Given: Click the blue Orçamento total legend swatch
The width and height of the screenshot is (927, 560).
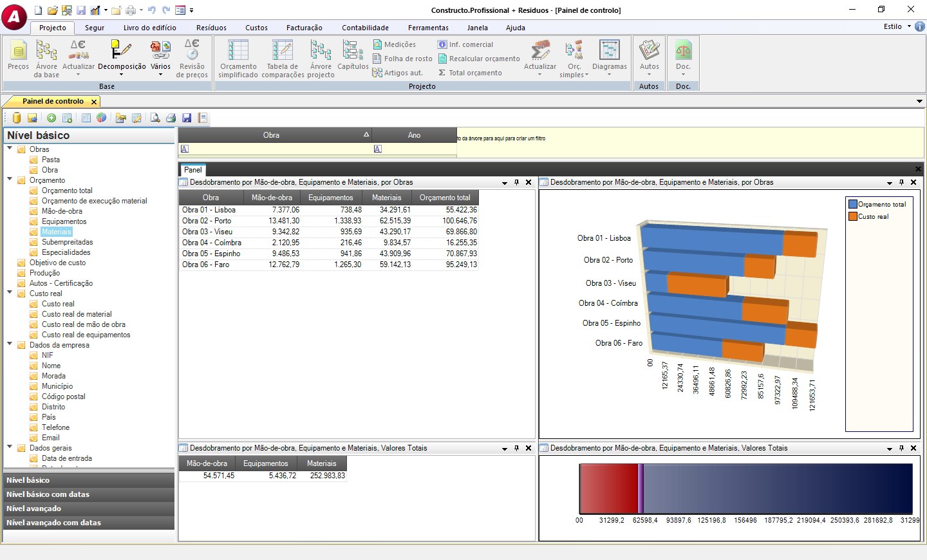Looking at the screenshot, I should pyautogui.click(x=853, y=204).
